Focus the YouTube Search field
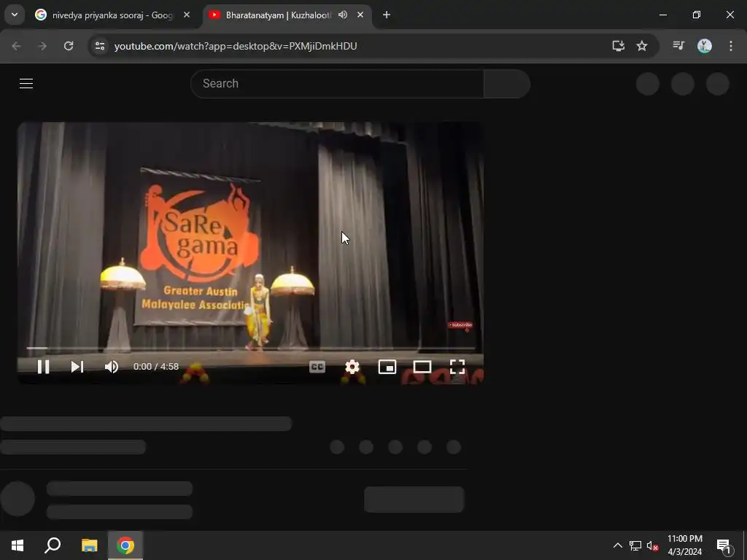The height and width of the screenshot is (560, 747). point(337,83)
